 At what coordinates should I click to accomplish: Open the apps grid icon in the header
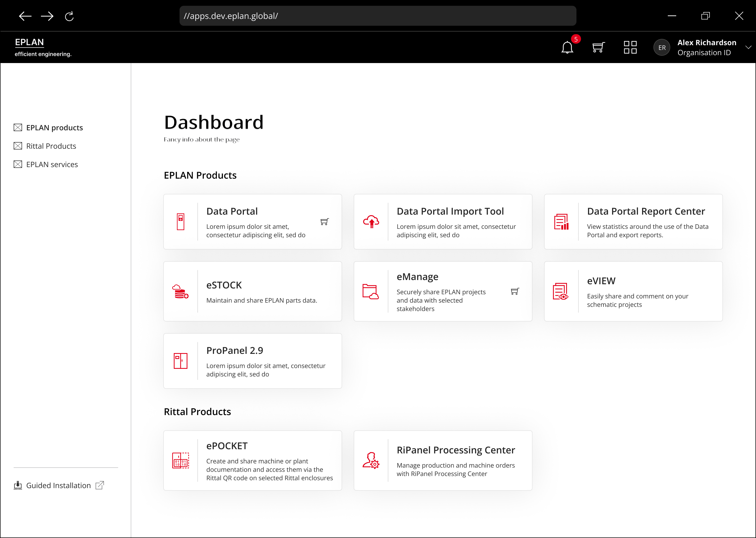(630, 47)
